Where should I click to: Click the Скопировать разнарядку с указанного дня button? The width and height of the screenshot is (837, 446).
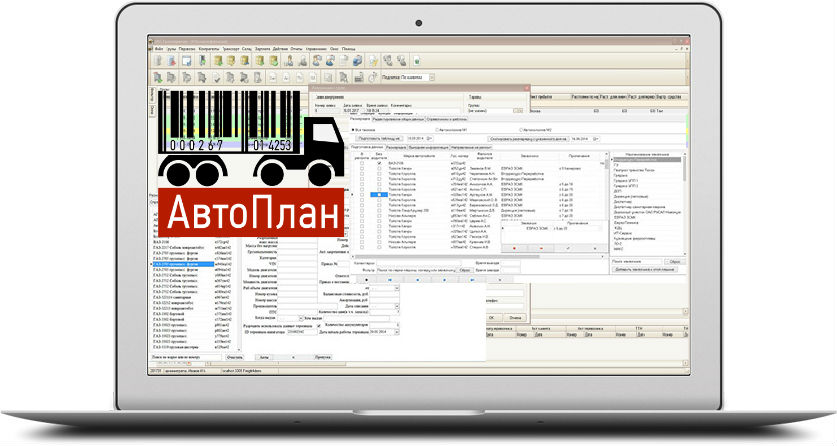pyautogui.click(x=528, y=139)
